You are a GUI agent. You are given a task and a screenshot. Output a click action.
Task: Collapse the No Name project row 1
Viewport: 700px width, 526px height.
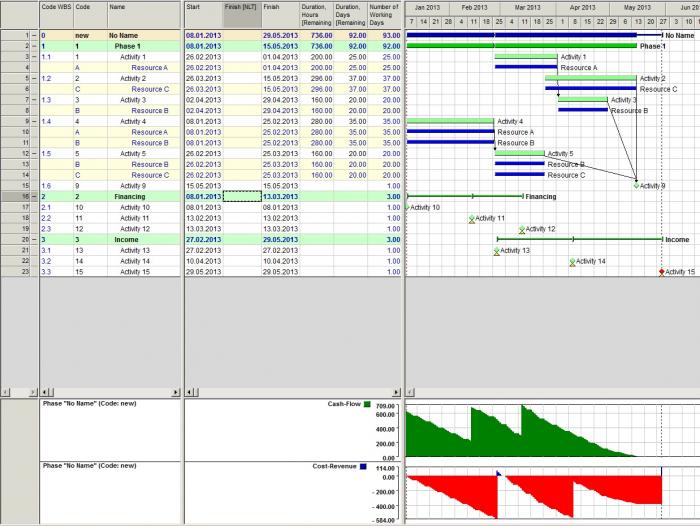pos(34,36)
